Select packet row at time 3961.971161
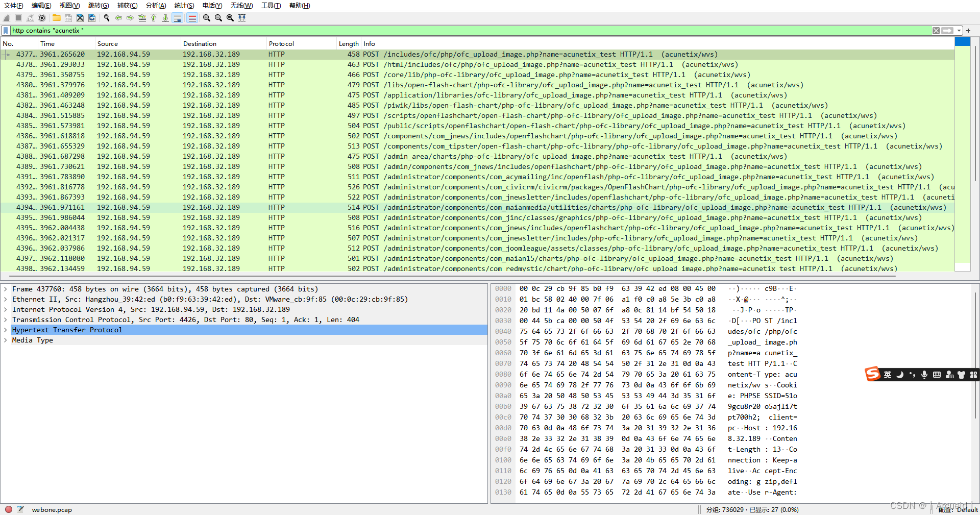980x515 pixels. (477, 208)
